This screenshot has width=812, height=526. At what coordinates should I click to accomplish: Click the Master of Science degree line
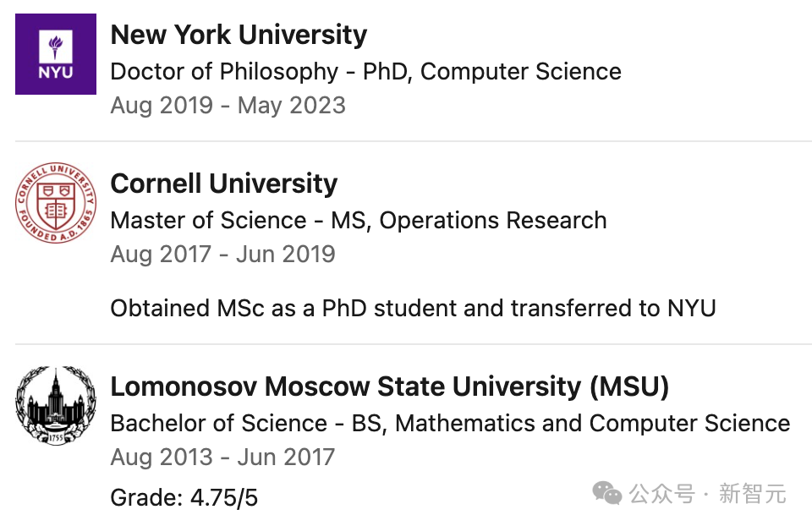point(359,221)
